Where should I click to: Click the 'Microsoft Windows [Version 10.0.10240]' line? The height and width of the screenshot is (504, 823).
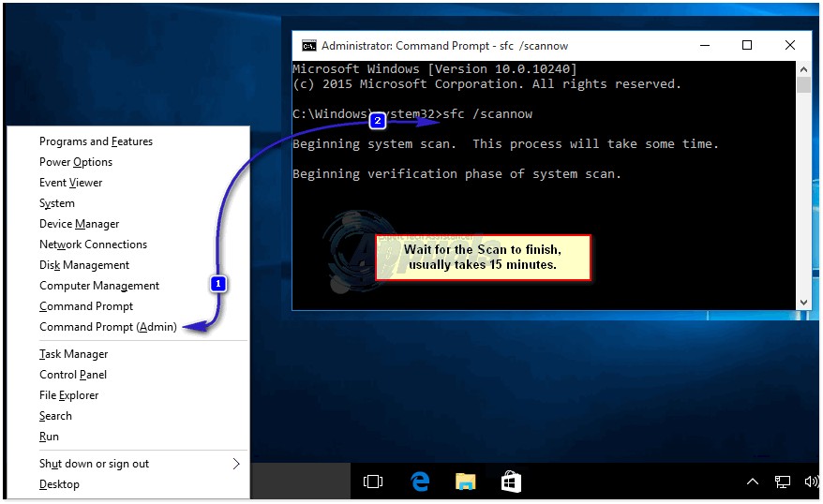[x=435, y=69]
